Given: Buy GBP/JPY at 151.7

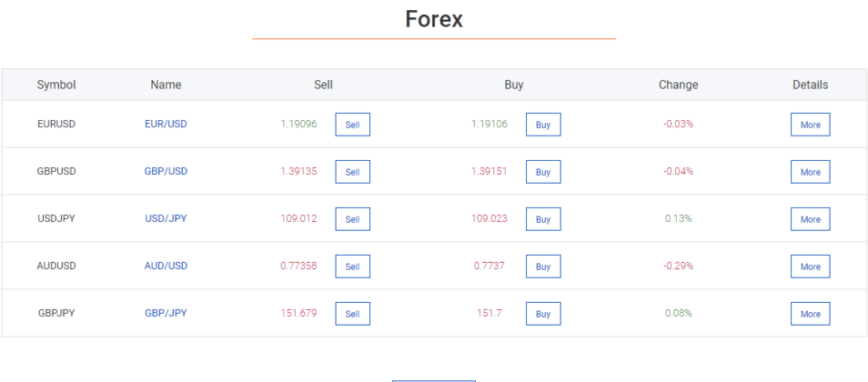Looking at the screenshot, I should 543,314.
